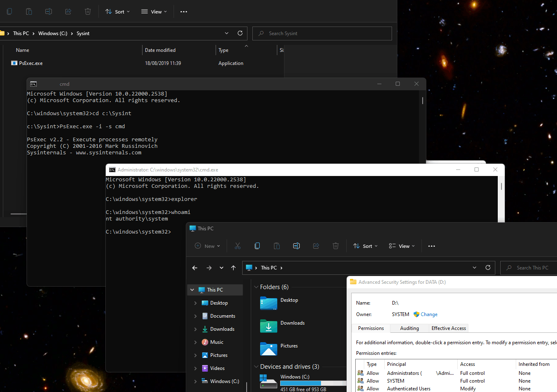557x392 pixels.
Task: Click the Date modified column header
Action: tap(160, 50)
